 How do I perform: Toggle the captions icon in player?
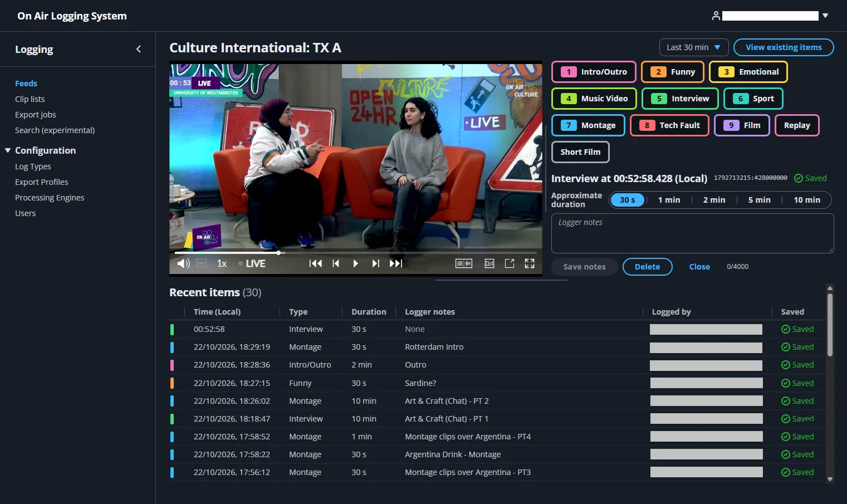[x=202, y=263]
